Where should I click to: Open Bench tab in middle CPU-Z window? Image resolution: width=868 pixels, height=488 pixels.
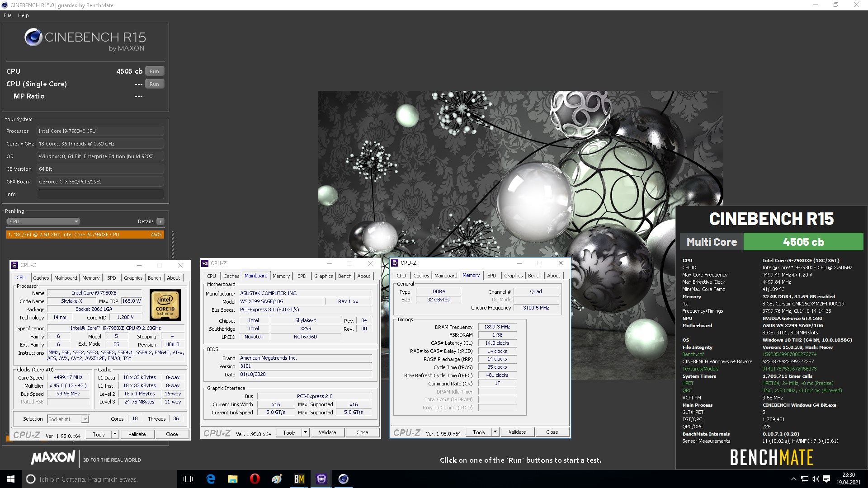pos(345,276)
